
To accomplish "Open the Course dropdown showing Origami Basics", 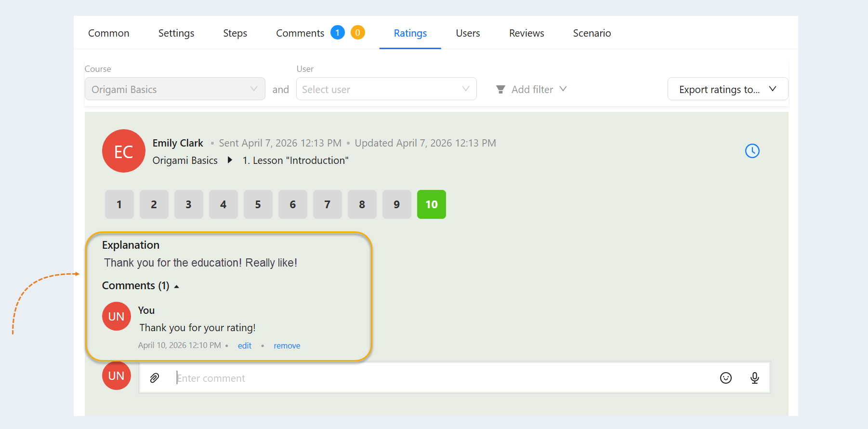I will tap(175, 89).
